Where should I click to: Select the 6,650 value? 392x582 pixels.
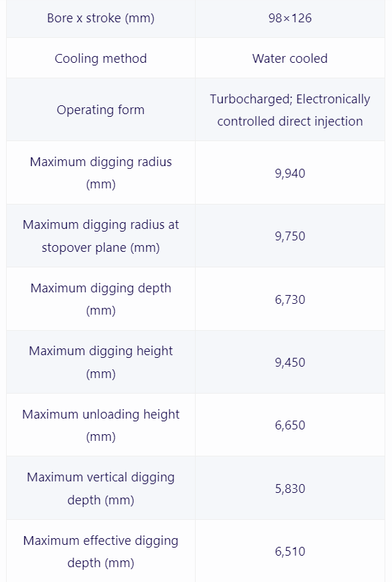290,425
